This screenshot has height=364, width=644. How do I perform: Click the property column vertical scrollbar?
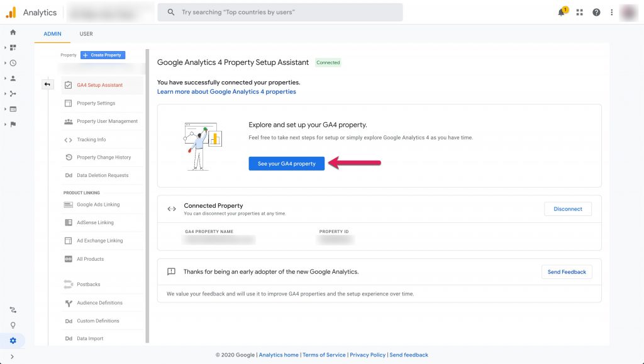coord(147,196)
